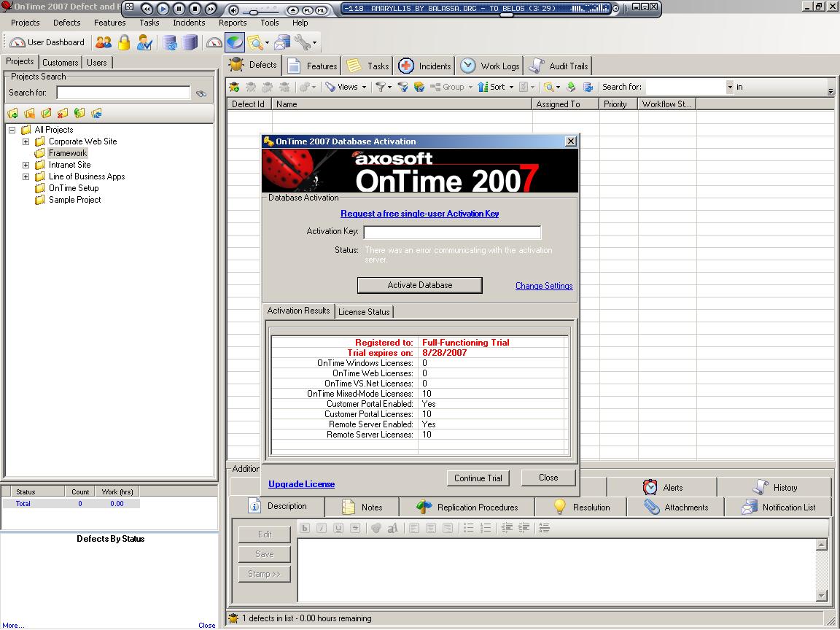The width and height of the screenshot is (840, 630).
Task: Focus the Activation Key input field
Action: point(452,232)
